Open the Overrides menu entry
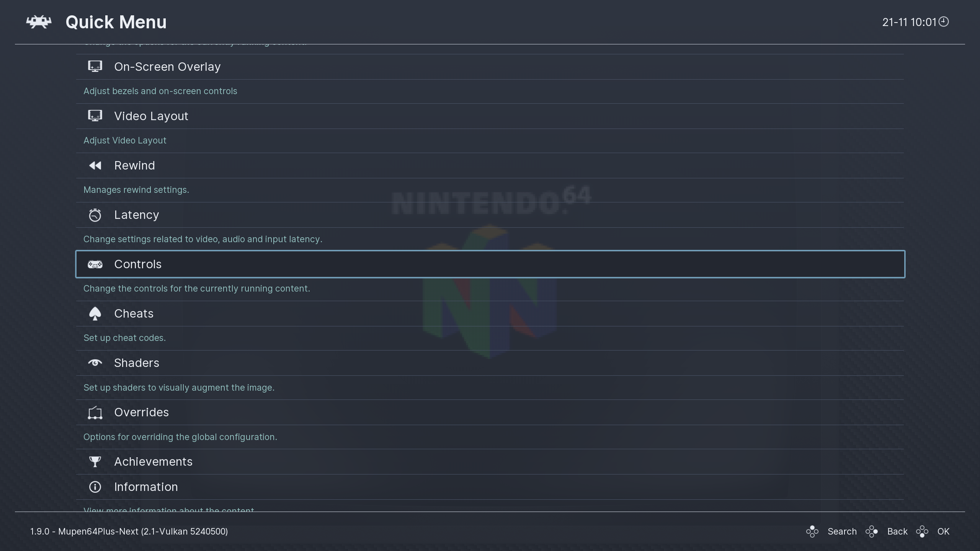The width and height of the screenshot is (980, 551). click(490, 412)
